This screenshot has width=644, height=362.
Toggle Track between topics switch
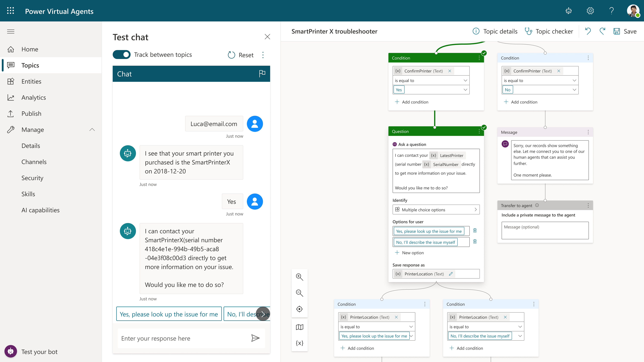point(121,55)
